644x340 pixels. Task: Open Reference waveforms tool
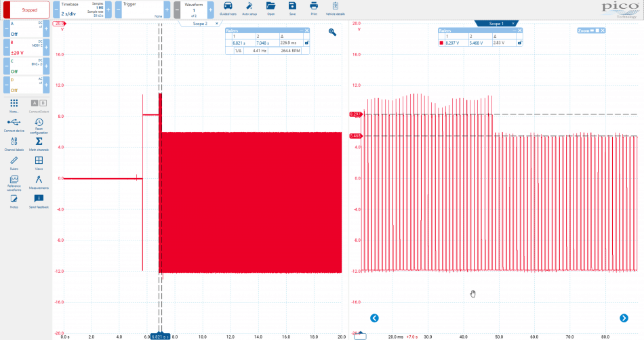click(14, 183)
